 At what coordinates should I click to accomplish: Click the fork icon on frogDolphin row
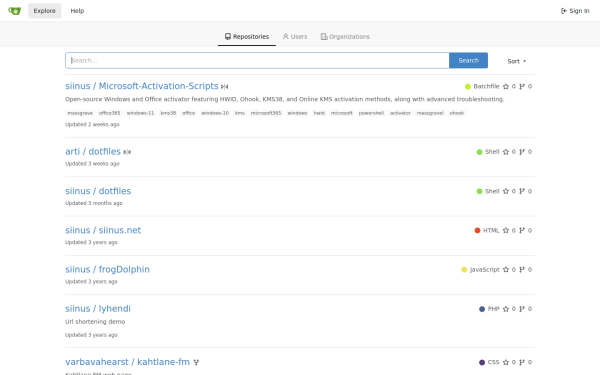pyautogui.click(x=522, y=270)
